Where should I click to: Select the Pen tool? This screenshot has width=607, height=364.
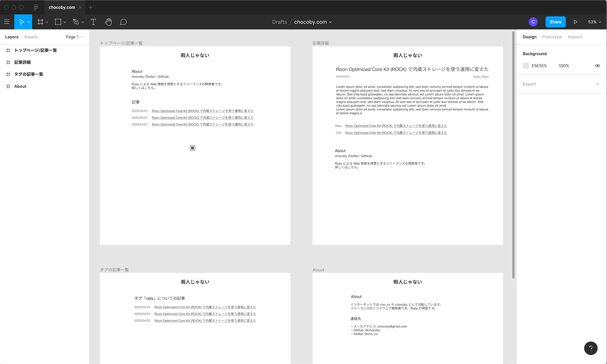click(x=76, y=22)
